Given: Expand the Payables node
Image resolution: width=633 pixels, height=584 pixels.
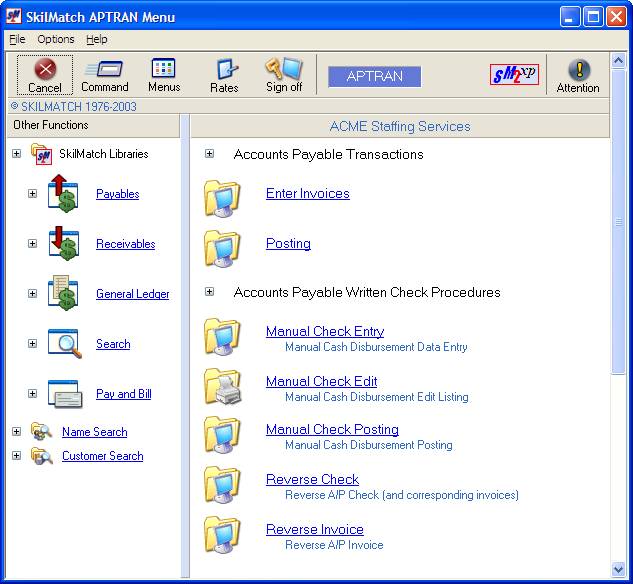Looking at the screenshot, I should tap(32, 194).
